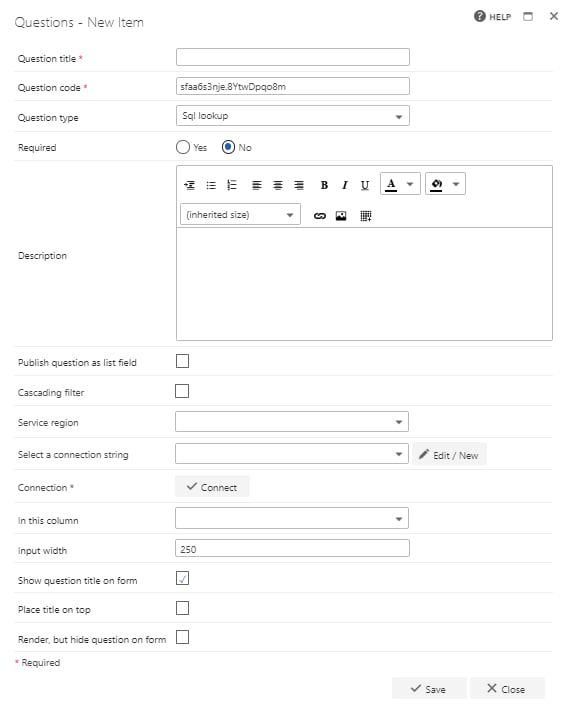Open the inherited size font dropdown
Viewport: 569px width, 704px height.
[240, 215]
